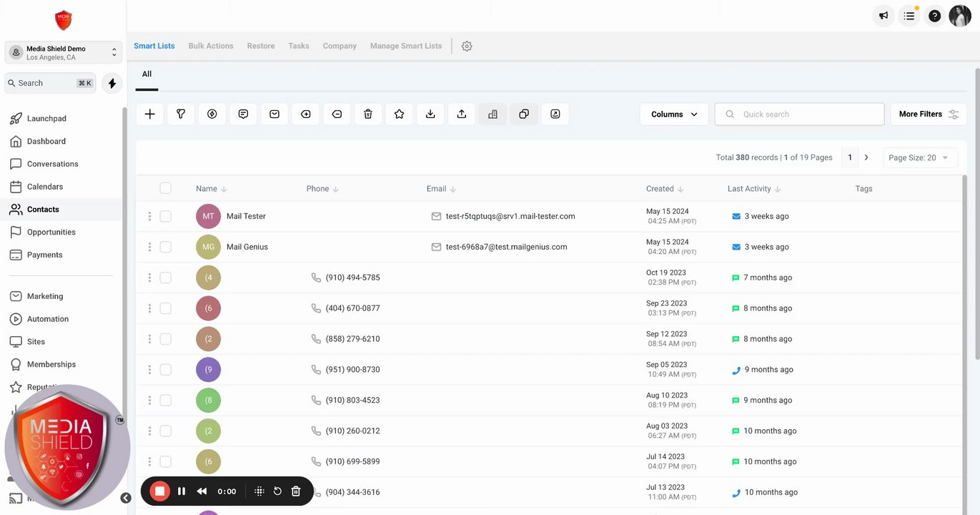Tick the select-all checkbox in table header
Image resolution: width=980 pixels, height=515 pixels.
(x=166, y=188)
